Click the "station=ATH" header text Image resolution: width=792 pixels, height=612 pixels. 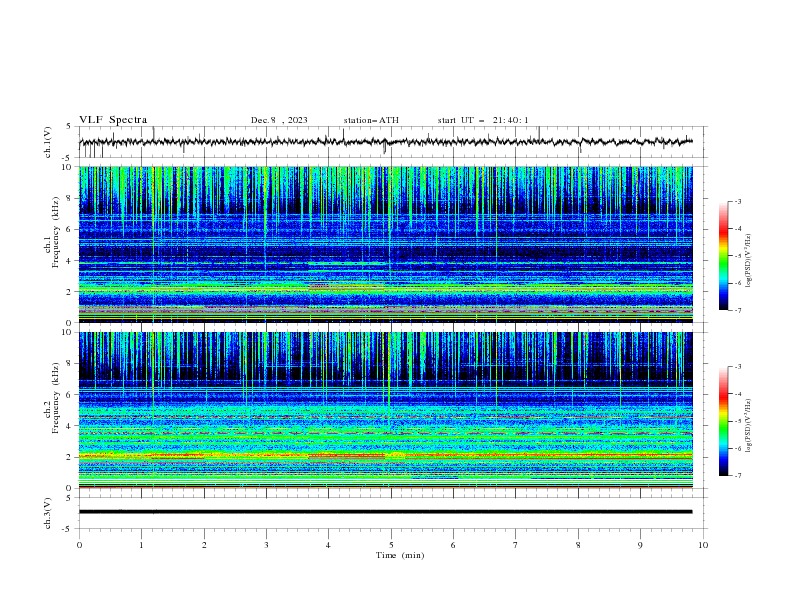coord(371,120)
